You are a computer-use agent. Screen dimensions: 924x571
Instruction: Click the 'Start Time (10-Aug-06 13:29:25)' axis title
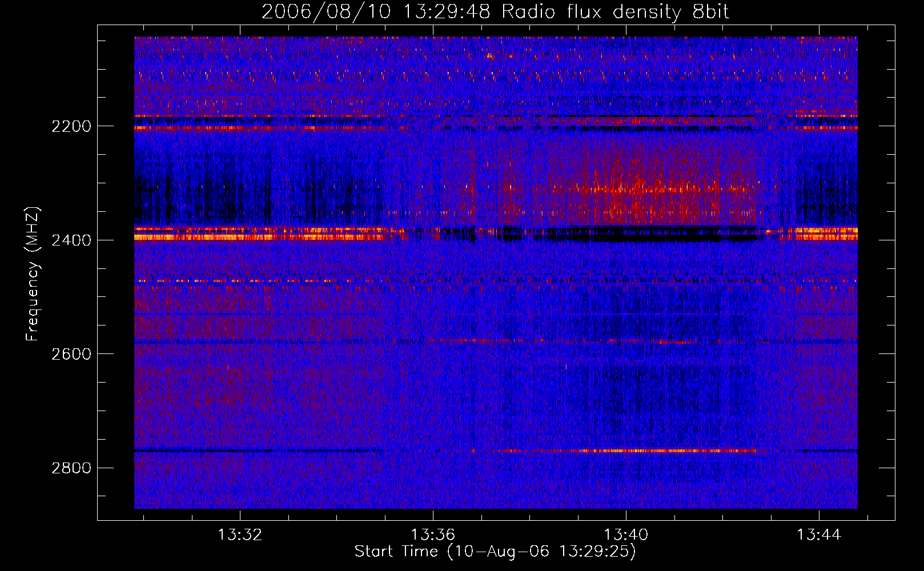(495, 552)
